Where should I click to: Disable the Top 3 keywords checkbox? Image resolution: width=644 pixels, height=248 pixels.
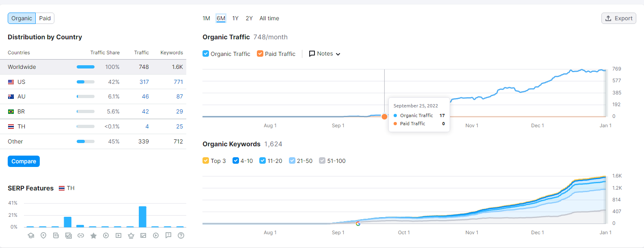click(206, 161)
